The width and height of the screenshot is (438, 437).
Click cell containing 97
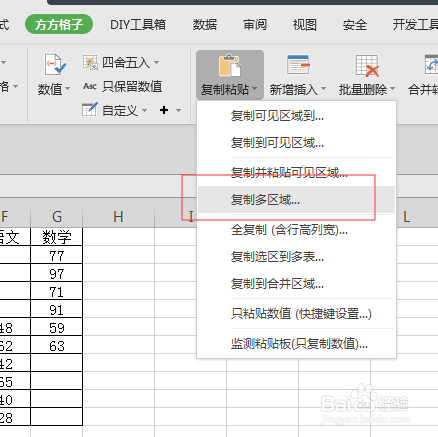point(57,273)
